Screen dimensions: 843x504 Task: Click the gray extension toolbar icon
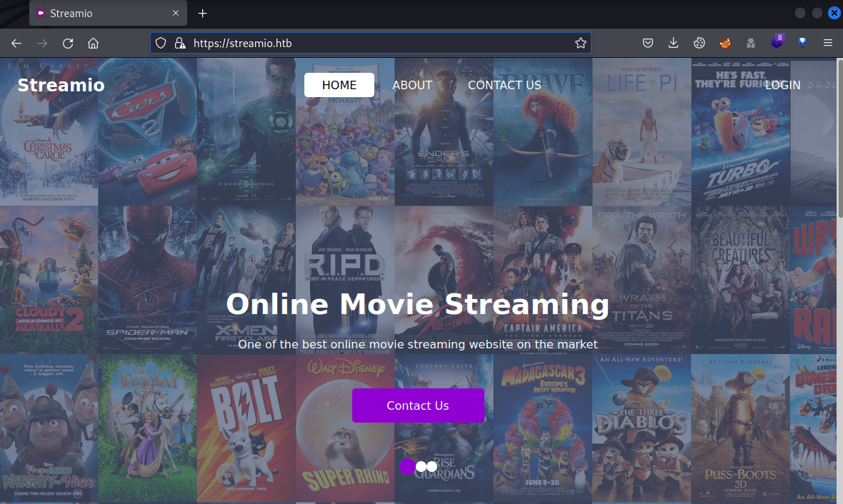[x=751, y=43]
